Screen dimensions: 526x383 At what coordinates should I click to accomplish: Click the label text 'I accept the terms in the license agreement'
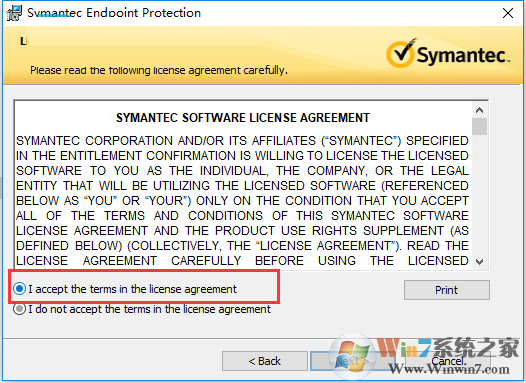(x=133, y=289)
